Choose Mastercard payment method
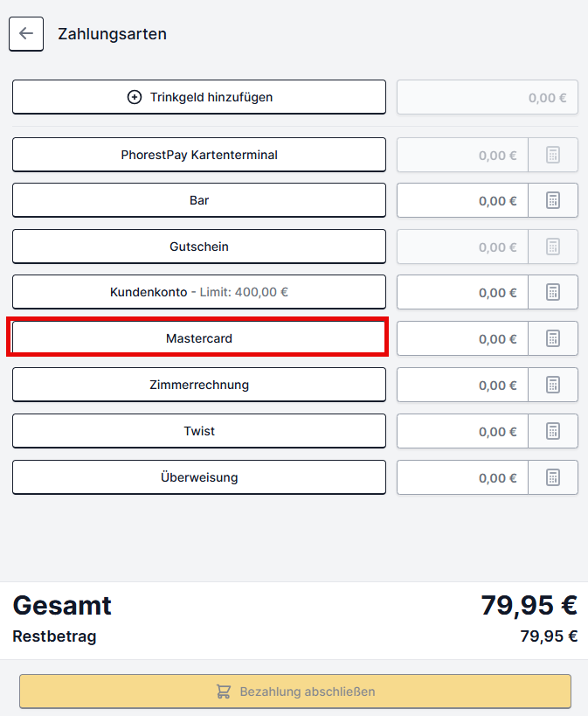Image resolution: width=588 pixels, height=716 pixels. 199,338
